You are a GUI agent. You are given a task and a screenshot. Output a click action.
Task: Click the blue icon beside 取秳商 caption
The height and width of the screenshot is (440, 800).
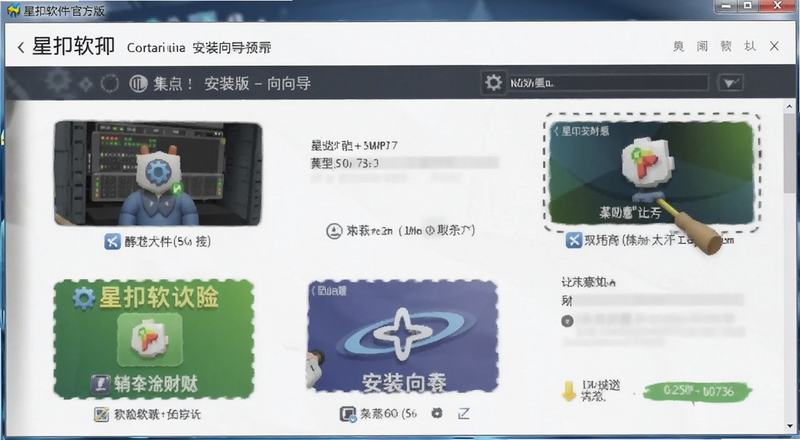click(x=573, y=239)
